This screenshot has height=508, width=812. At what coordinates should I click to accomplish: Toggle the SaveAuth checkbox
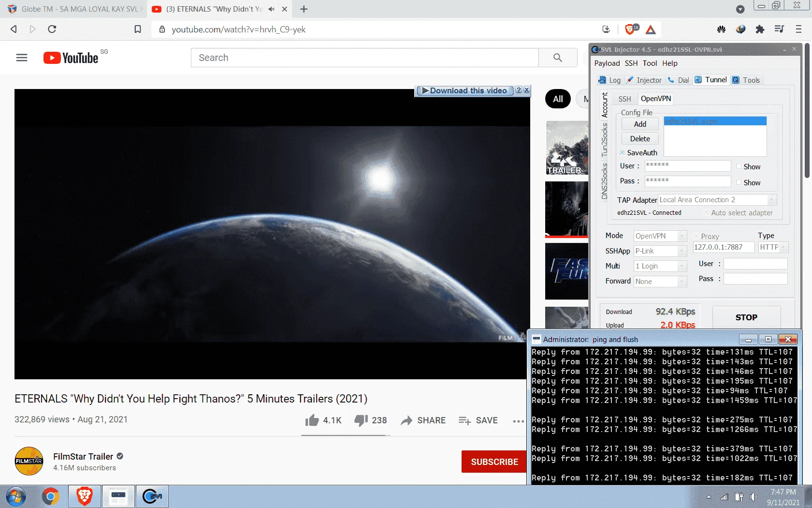623,152
